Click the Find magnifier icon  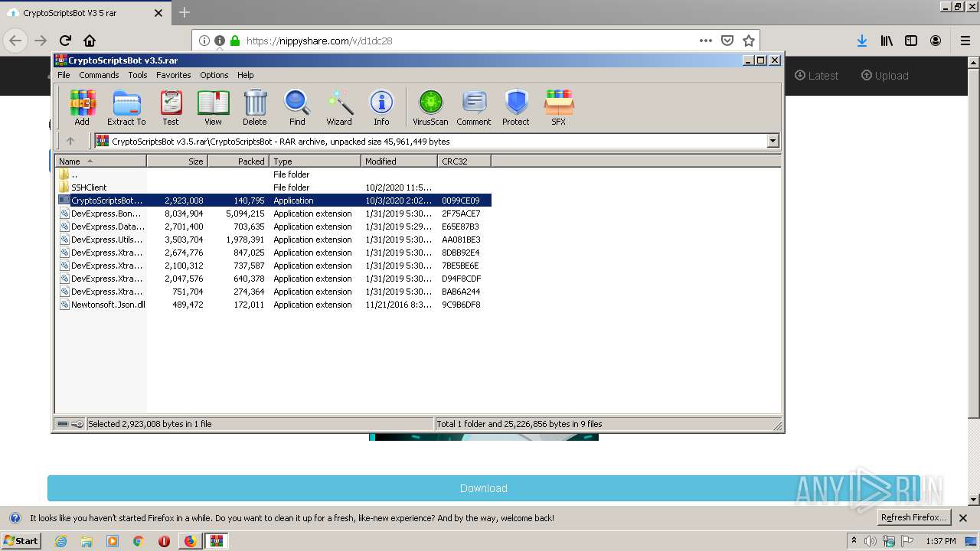(x=297, y=107)
